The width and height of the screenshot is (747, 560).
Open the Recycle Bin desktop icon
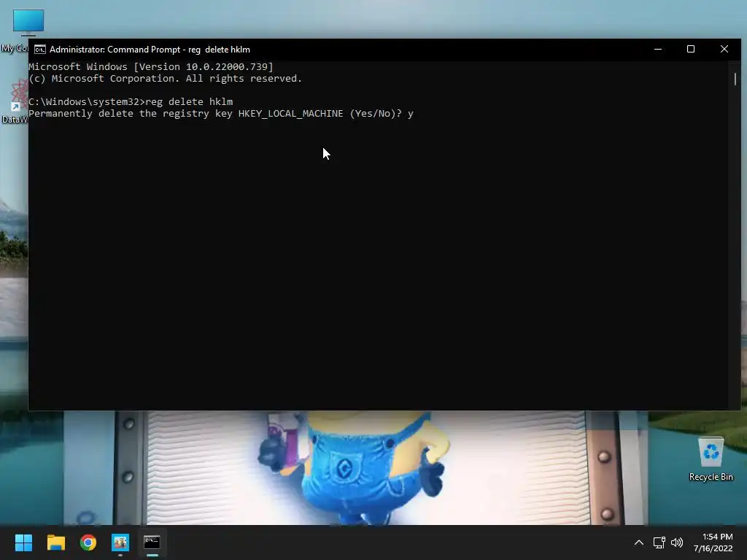point(711,459)
